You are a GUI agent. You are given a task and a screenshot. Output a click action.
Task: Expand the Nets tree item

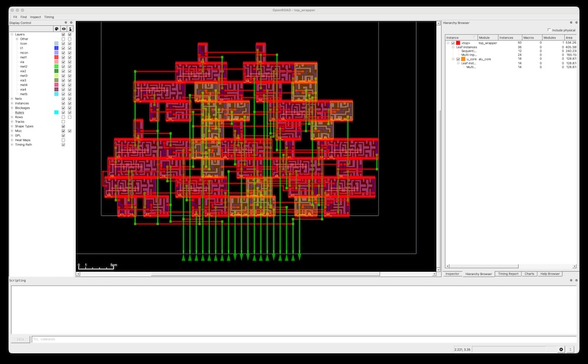(12, 99)
